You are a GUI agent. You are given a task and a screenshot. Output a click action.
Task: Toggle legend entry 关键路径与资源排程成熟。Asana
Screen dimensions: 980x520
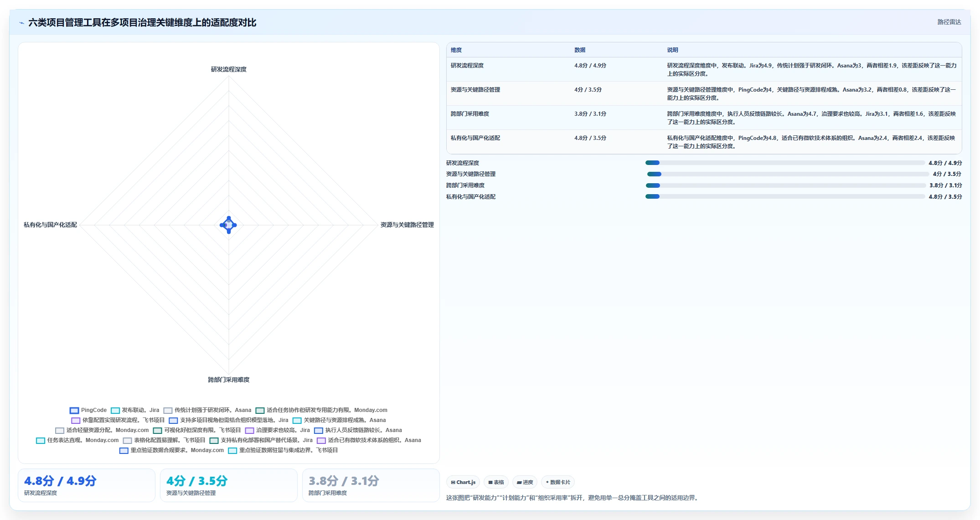click(339, 420)
